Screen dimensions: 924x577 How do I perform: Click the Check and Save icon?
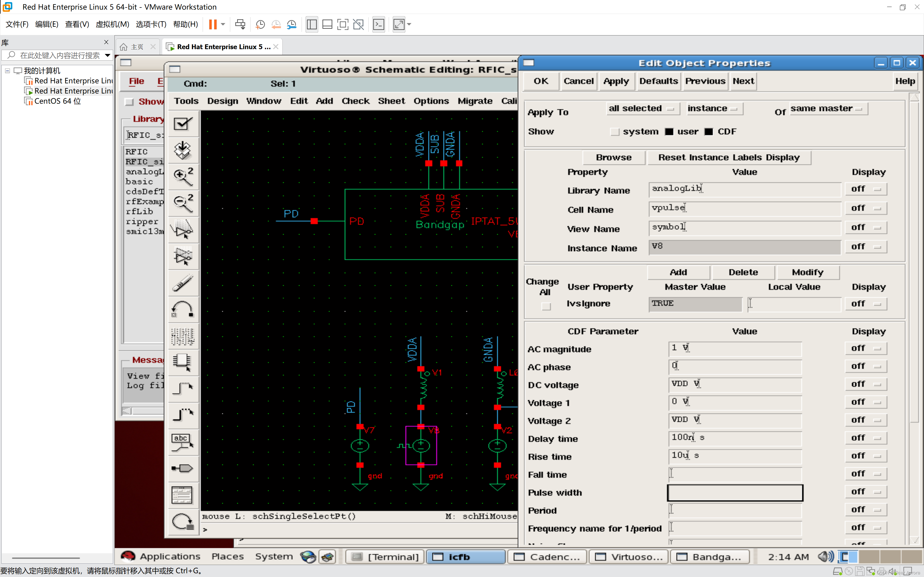pyautogui.click(x=183, y=124)
